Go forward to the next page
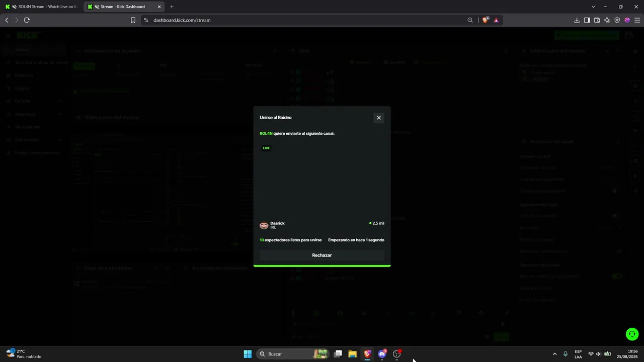 click(x=17, y=20)
